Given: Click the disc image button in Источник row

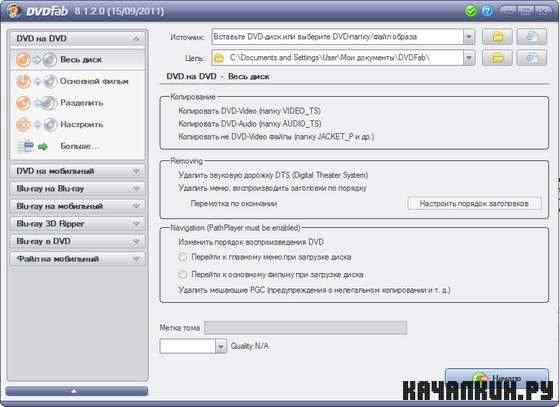Looking at the screenshot, I should coord(532,36).
